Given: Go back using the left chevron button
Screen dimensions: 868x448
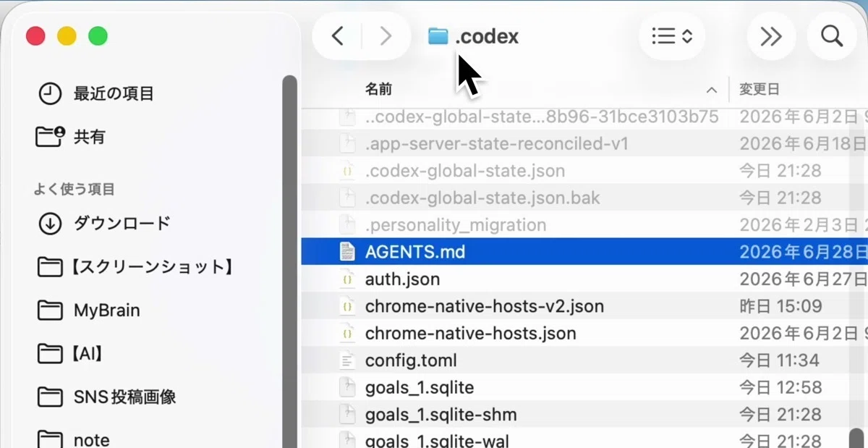Looking at the screenshot, I should click(337, 36).
